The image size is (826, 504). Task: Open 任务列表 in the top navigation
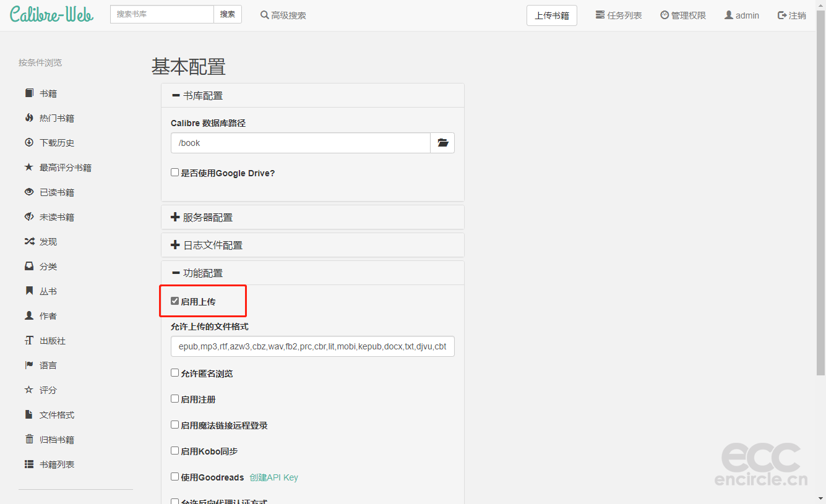618,15
